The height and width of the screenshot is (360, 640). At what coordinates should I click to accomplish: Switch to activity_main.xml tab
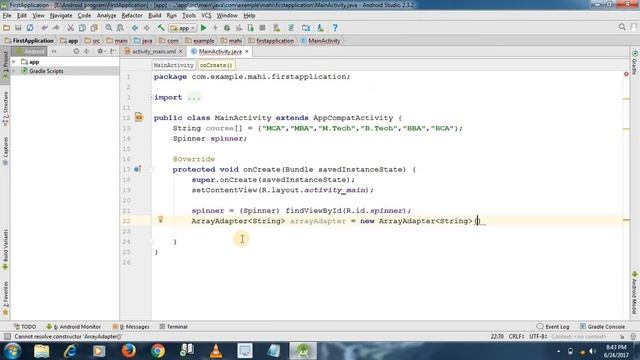153,51
